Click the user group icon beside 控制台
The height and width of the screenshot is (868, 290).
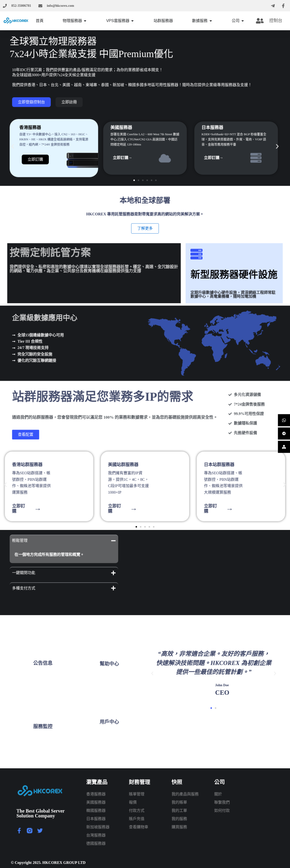coord(260,21)
